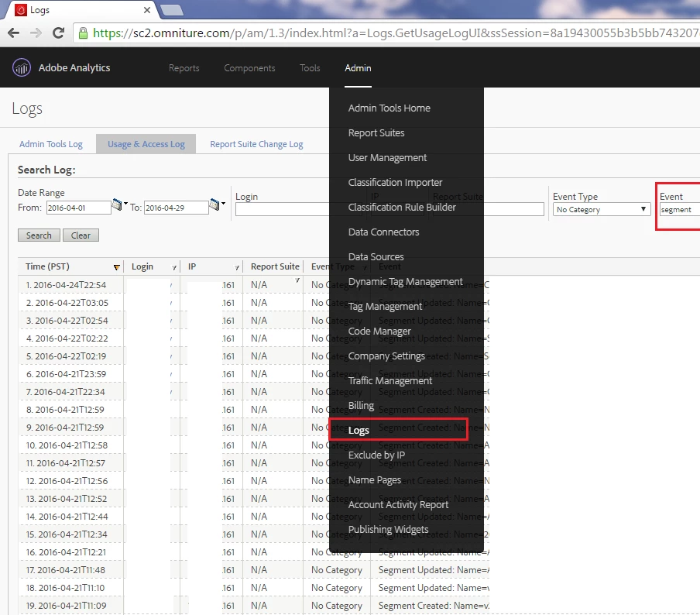
Task: Select Exclude by IP menu item
Action: coord(376,455)
